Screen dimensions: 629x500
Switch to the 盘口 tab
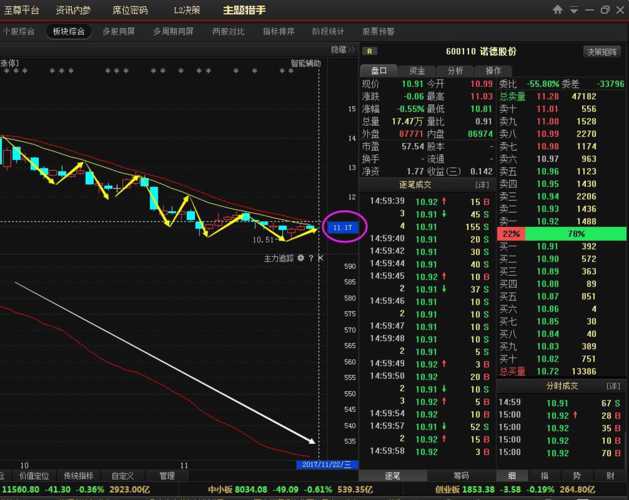tap(379, 71)
